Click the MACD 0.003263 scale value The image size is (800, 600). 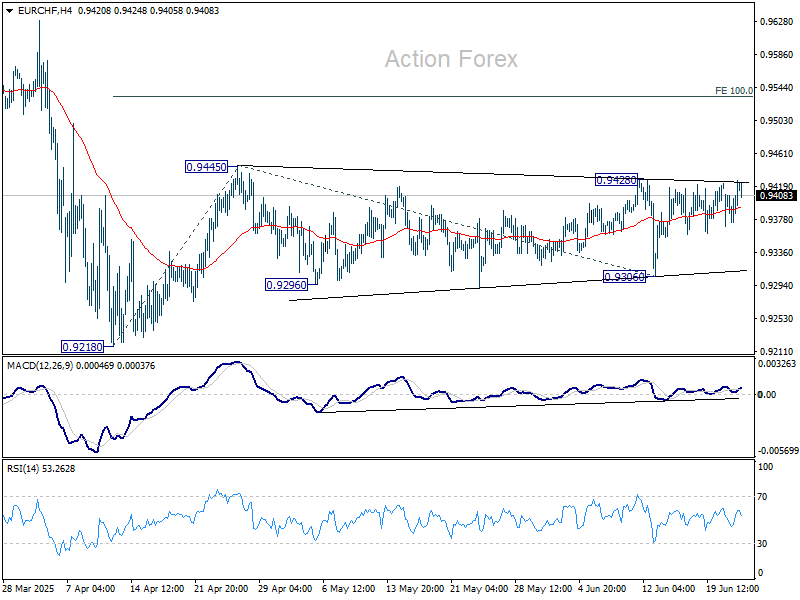point(777,364)
